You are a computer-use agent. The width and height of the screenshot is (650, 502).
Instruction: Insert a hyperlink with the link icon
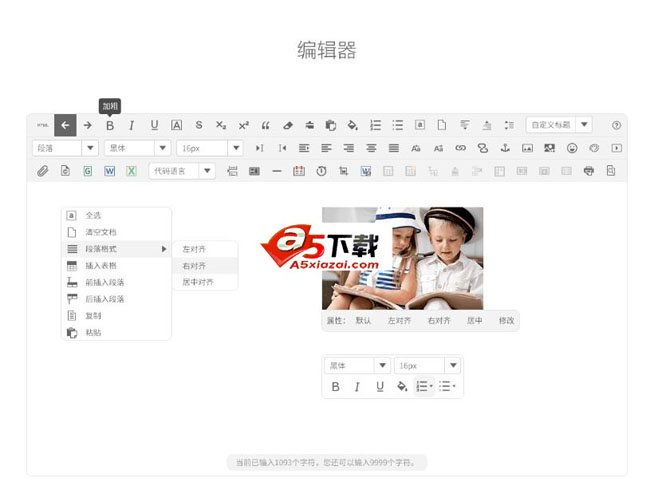tap(461, 148)
